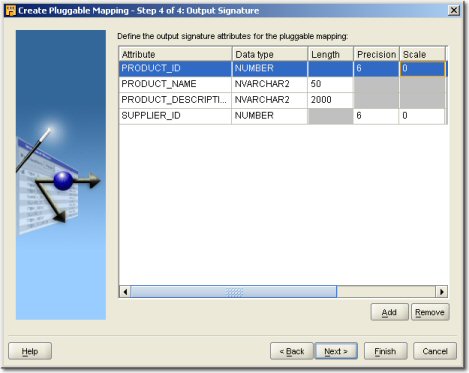Click the scrollbar left arrow
This screenshot has width=469, height=373.
point(125,292)
